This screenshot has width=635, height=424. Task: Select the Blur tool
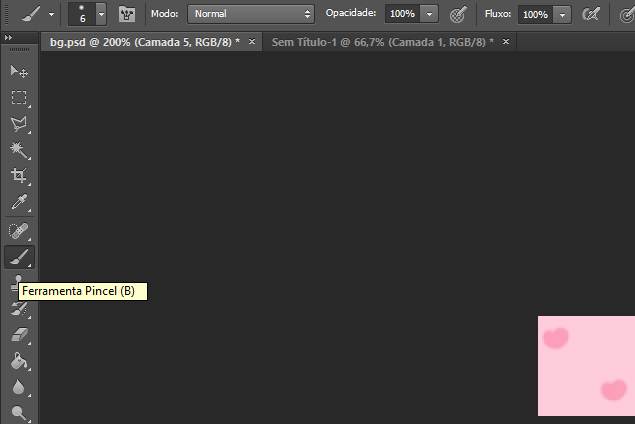coord(19,387)
